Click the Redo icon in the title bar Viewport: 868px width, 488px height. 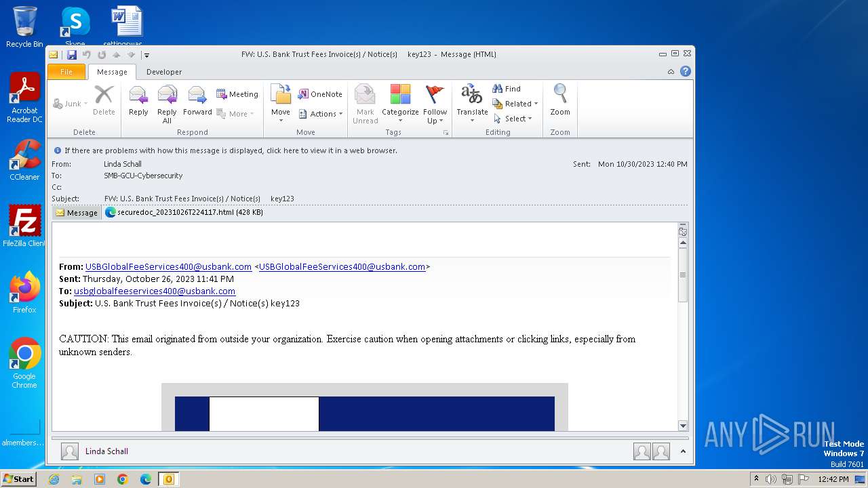tap(102, 55)
